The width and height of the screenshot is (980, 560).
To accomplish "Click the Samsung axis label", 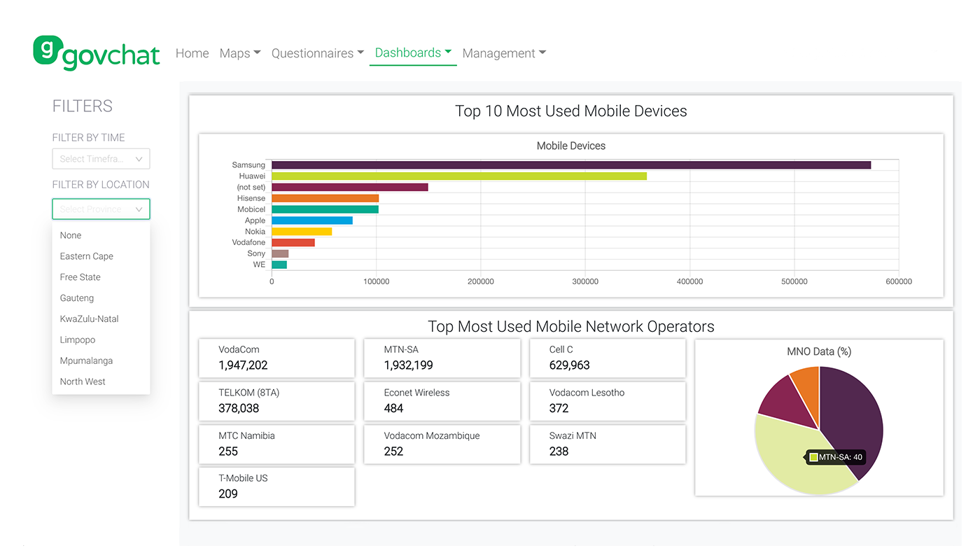I will tap(248, 165).
